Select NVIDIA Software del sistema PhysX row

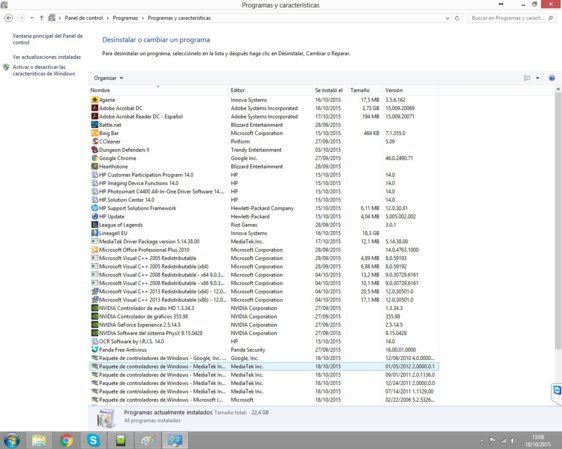point(264,333)
